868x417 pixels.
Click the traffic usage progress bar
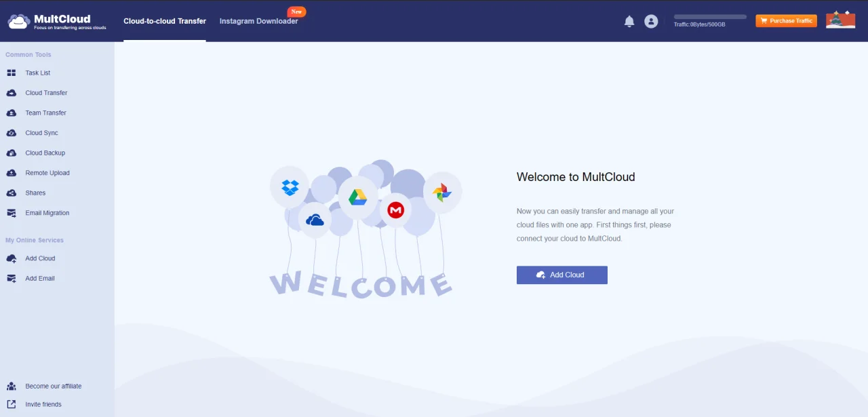pos(710,17)
